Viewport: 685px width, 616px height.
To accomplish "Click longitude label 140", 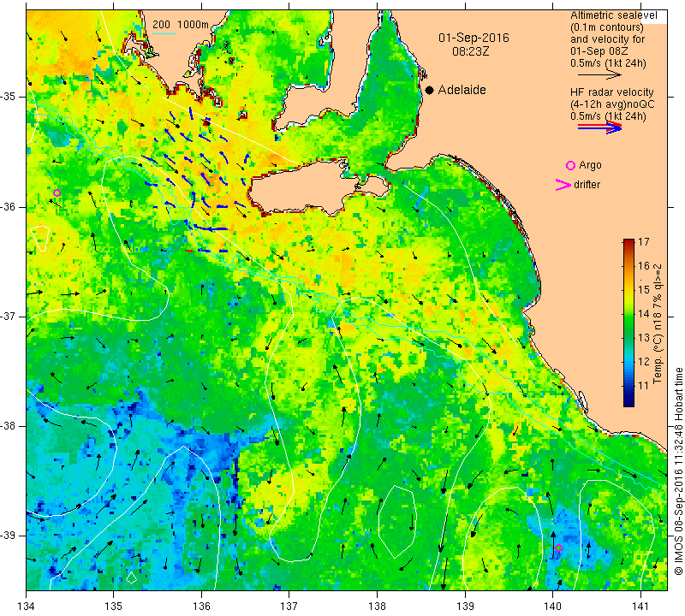I will (x=552, y=607).
